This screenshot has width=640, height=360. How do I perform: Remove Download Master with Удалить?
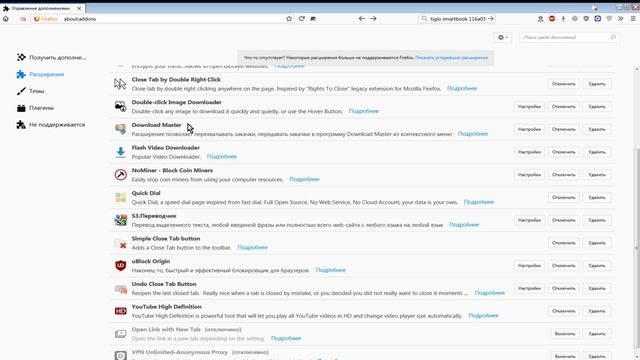(x=597, y=129)
